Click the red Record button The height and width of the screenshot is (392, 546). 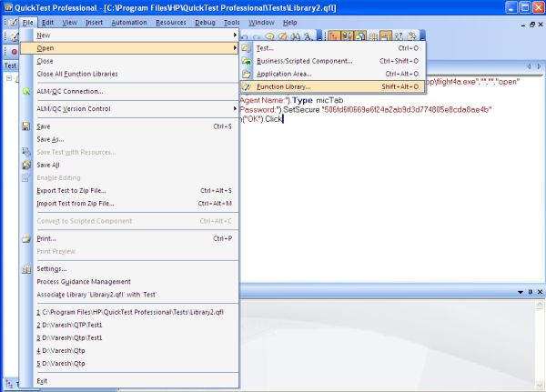coord(14,52)
